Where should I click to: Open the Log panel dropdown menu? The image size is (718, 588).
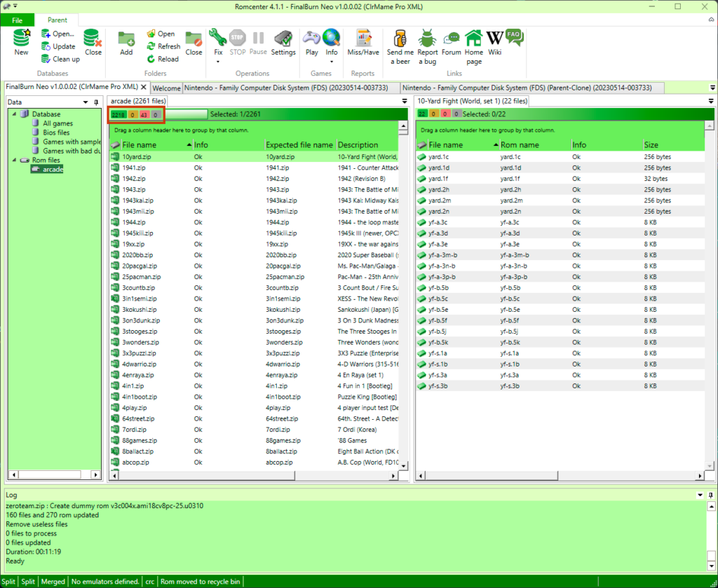(700, 495)
